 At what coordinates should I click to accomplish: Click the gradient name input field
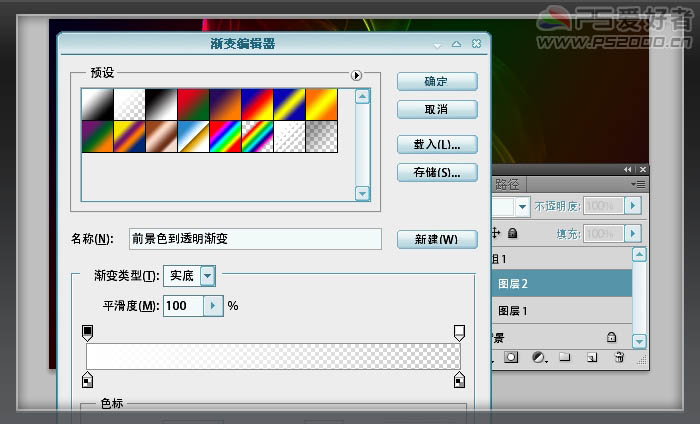255,239
